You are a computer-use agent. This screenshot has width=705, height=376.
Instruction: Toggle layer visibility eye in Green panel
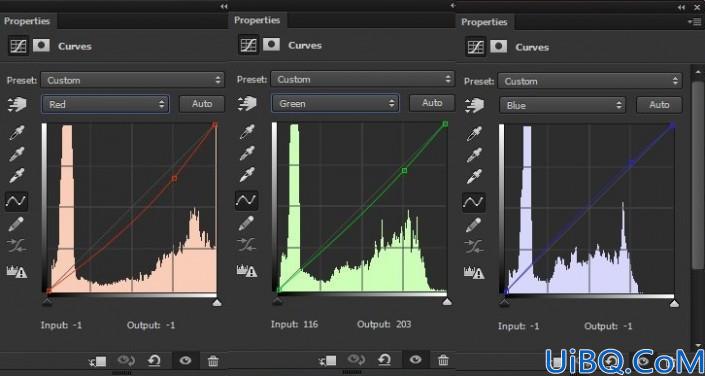pos(415,359)
